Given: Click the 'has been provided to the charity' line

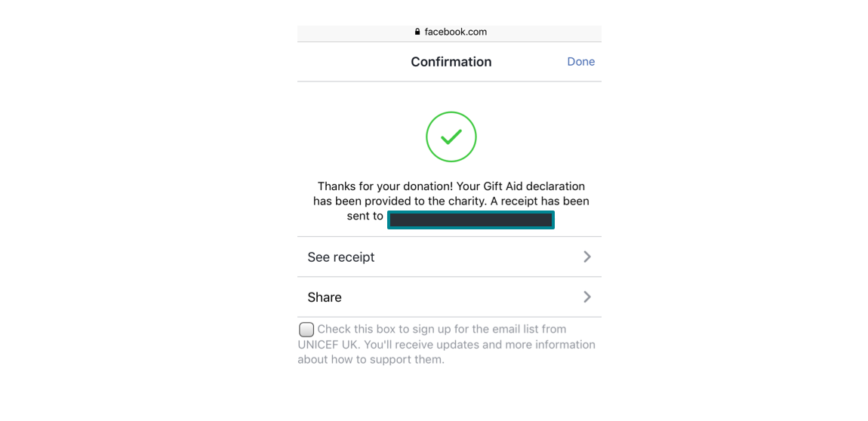Looking at the screenshot, I should tap(399, 201).
